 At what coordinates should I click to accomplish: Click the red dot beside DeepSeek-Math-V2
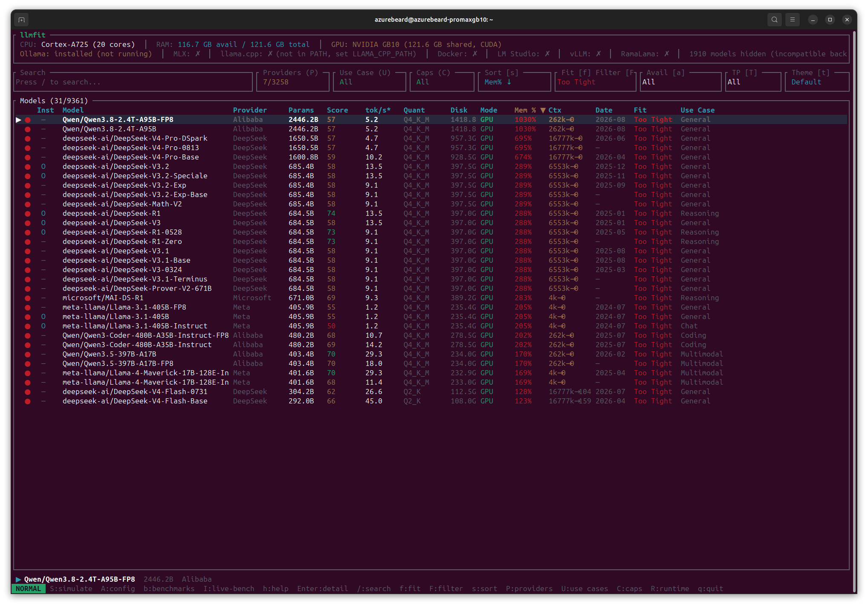28,204
